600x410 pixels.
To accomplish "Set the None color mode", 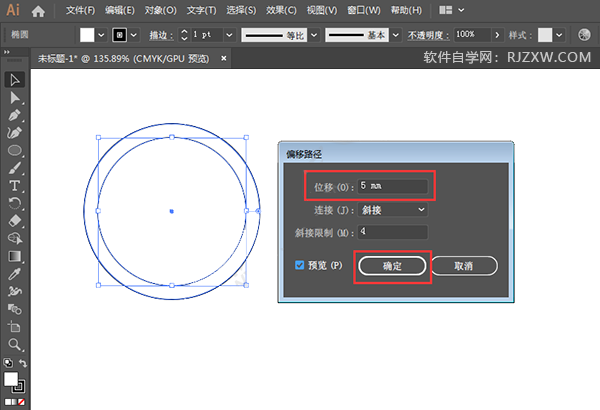I will (21, 402).
